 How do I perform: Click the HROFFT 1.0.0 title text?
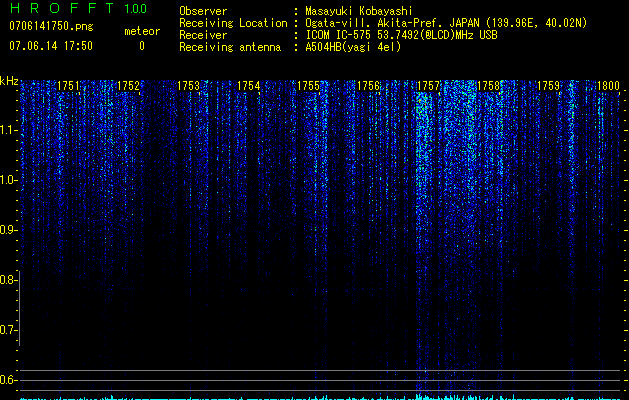pyautogui.click(x=78, y=8)
